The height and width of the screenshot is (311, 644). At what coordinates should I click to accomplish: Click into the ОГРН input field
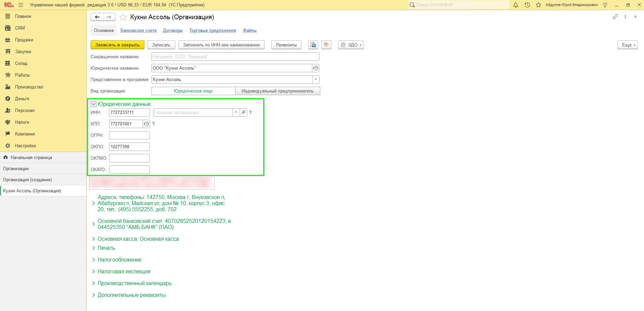pos(129,135)
